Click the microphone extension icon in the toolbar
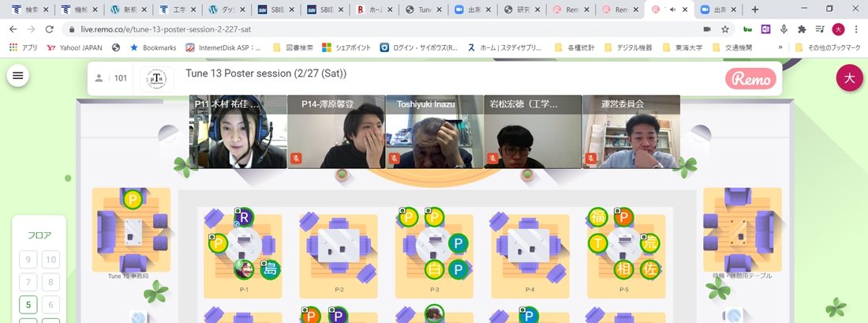Viewport: 868px width, 323px height. tap(784, 29)
